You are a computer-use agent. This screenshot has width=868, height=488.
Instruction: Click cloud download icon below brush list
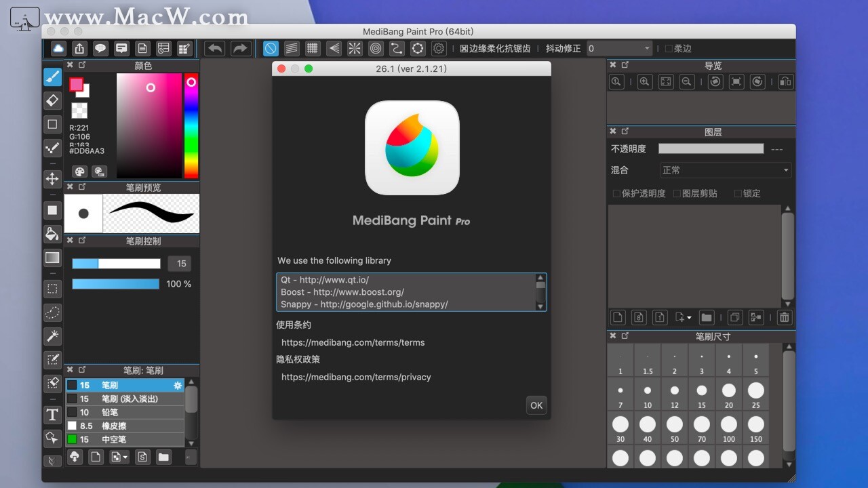point(75,457)
